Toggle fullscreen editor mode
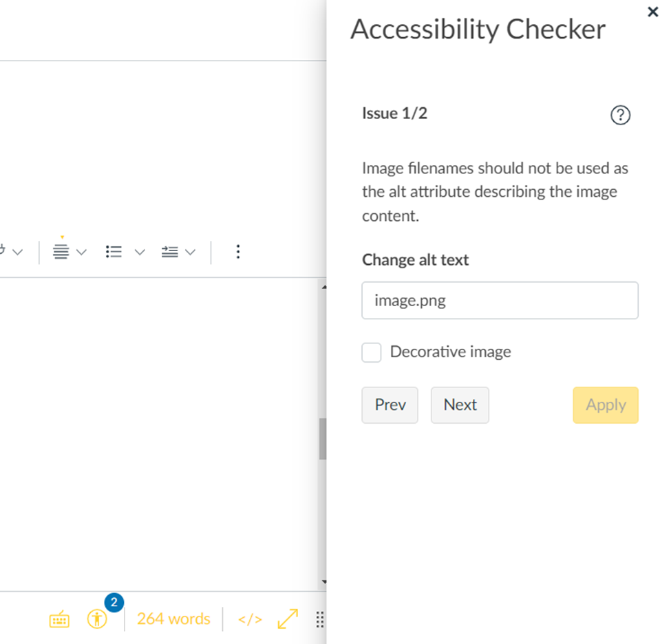This screenshot has width=671, height=644. [x=288, y=619]
